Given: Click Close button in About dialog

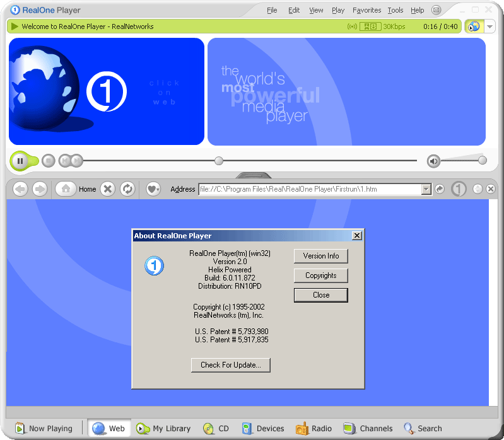Looking at the screenshot, I should point(321,295).
